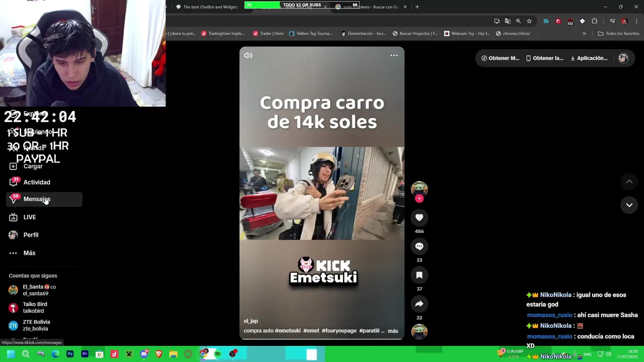Open the TikTok profile avatar top right
Viewport: 644px width, 362px height.
click(623, 58)
